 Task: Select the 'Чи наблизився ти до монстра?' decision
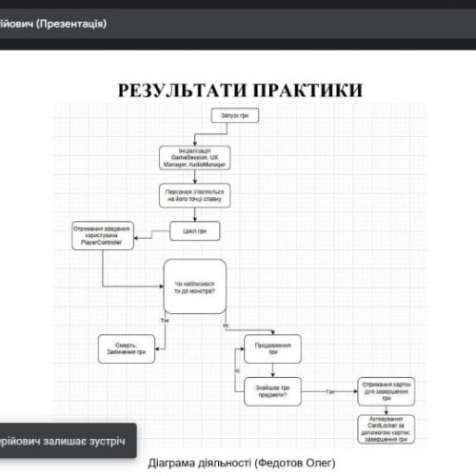195,287
